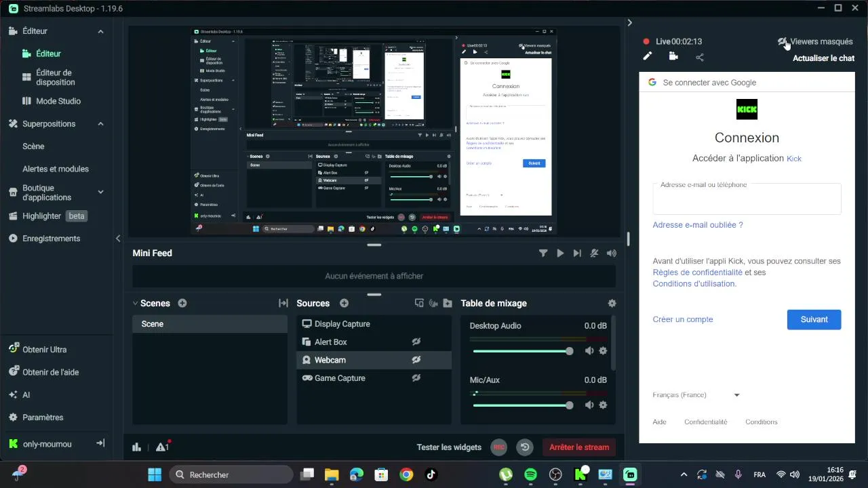
Task: Toggle visibility of Alert Box source
Action: (416, 342)
